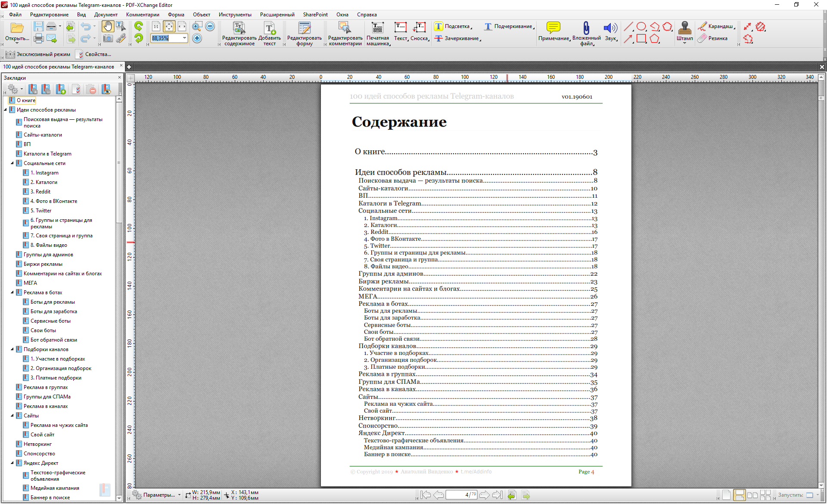Open the zoom level dropdown
The image size is (827, 504).
pos(184,38)
